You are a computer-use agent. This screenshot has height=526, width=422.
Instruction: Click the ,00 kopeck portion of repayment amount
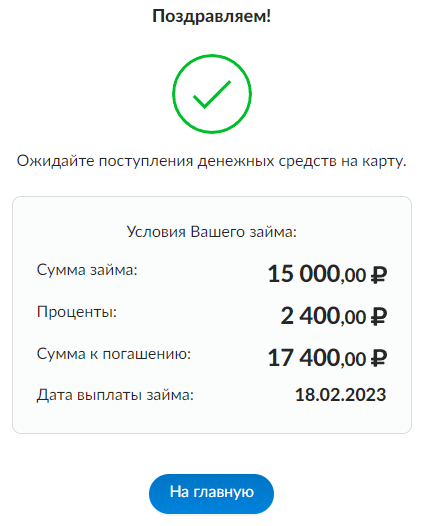tap(354, 360)
